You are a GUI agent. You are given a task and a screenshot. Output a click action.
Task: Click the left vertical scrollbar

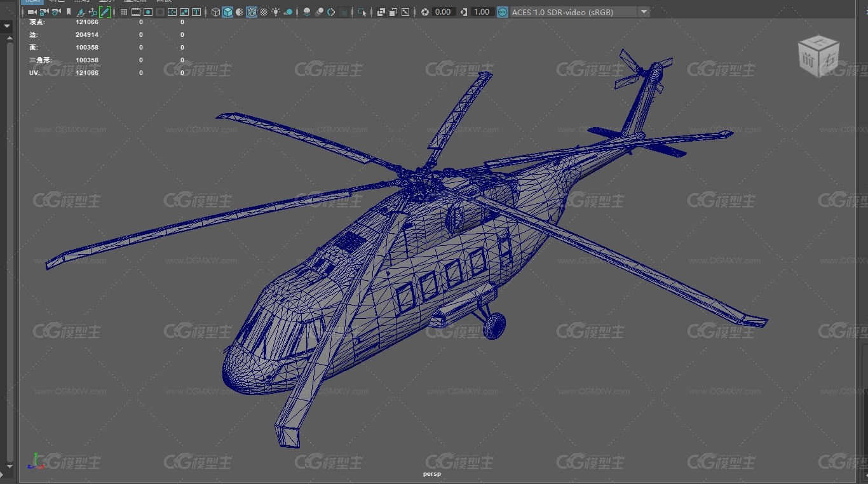click(10, 251)
